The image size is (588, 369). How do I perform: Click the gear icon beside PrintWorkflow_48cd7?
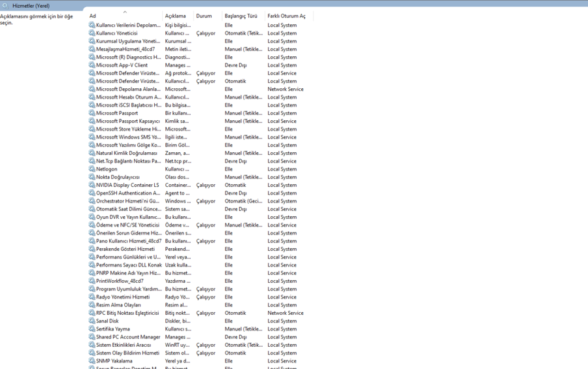pyautogui.click(x=92, y=281)
